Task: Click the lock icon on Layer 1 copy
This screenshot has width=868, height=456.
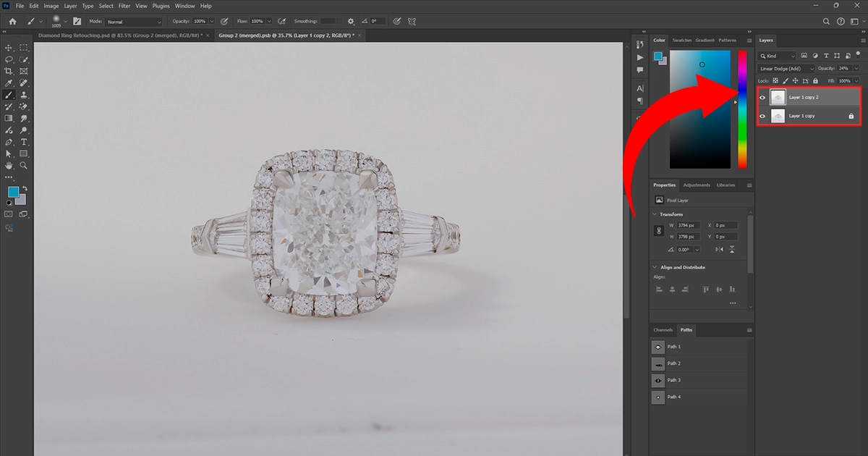Action: (851, 116)
